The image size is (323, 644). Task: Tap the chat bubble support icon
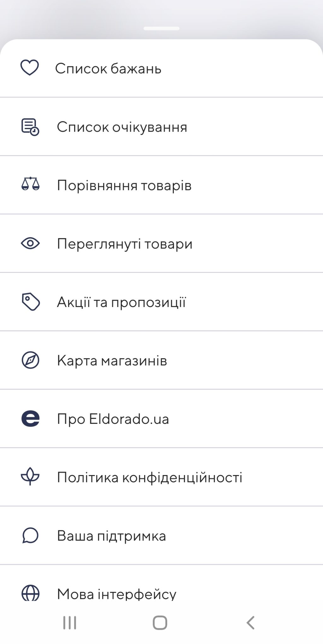(x=30, y=536)
